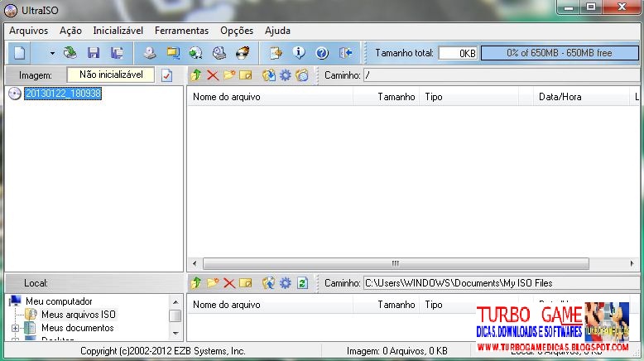Click the Save As multi-floppy icon
Viewport: 644px width, 361px height.
pyautogui.click(x=117, y=53)
